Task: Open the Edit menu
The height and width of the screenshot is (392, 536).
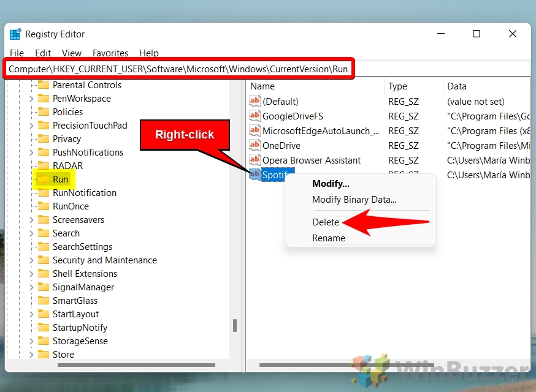Action: 43,53
